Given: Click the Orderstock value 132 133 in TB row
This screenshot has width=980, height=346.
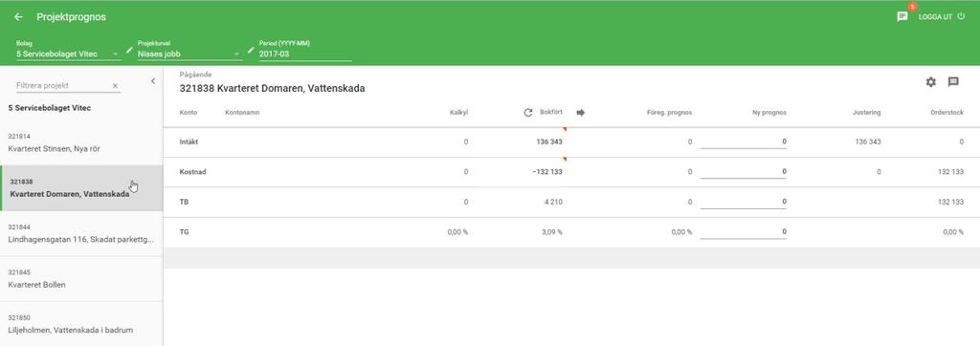Looking at the screenshot, I should click(x=950, y=202).
